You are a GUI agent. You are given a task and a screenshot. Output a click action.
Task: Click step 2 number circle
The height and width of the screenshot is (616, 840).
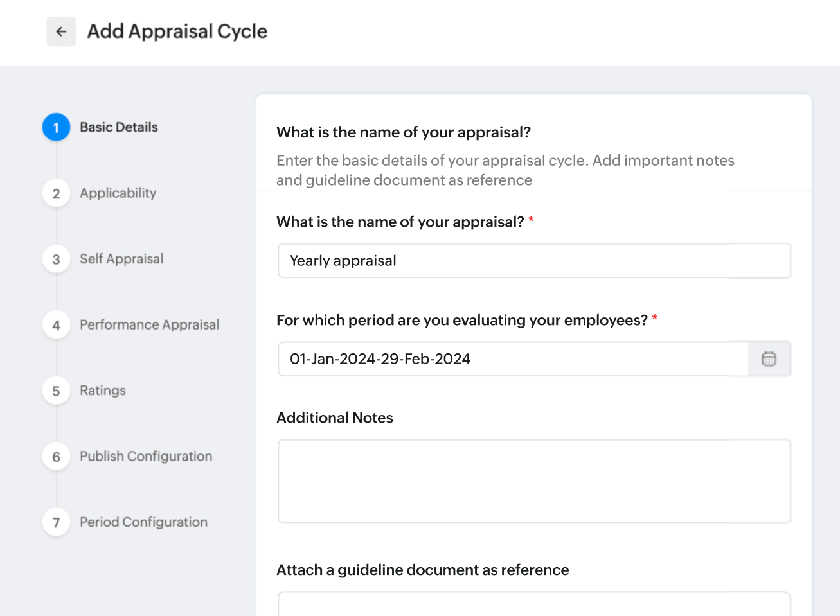point(57,193)
